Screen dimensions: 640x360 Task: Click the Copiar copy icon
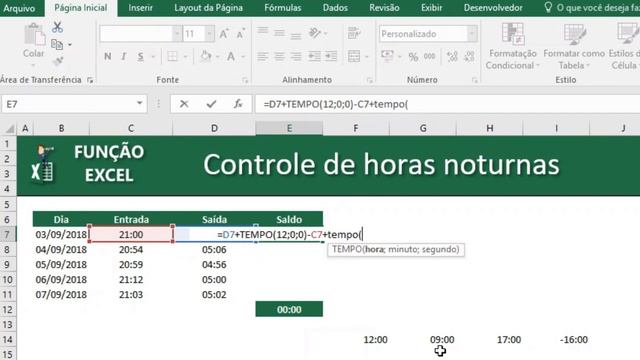click(57, 44)
